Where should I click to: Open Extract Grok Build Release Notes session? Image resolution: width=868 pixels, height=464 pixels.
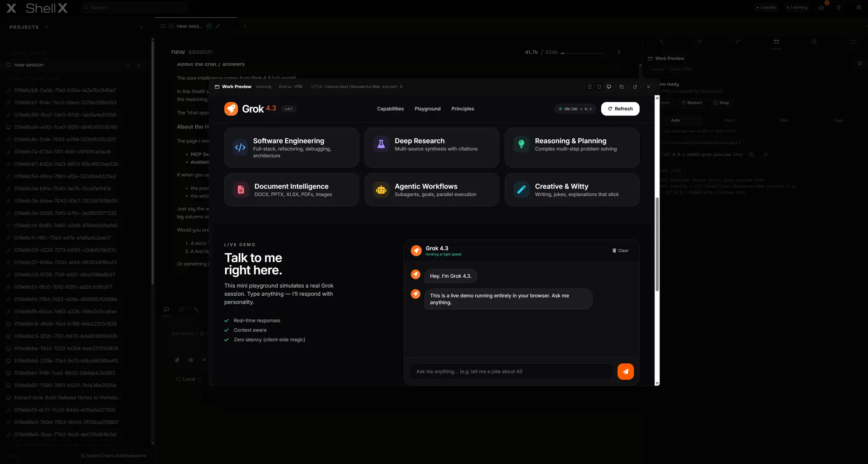tap(67, 398)
